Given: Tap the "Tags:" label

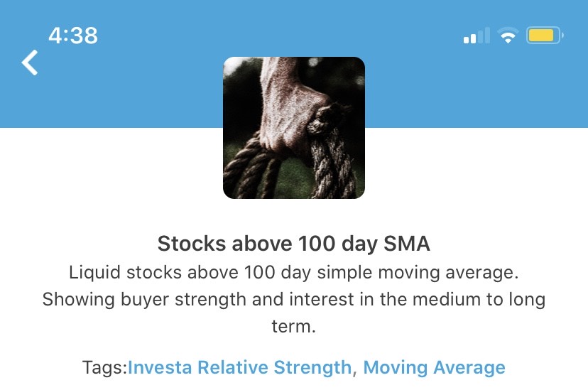Looking at the screenshot, I should coord(105,367).
